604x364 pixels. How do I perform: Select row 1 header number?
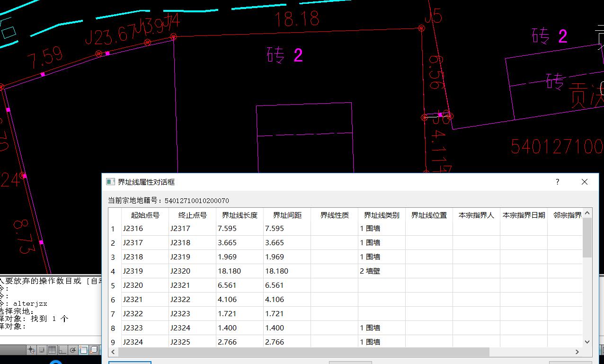pyautogui.click(x=113, y=229)
